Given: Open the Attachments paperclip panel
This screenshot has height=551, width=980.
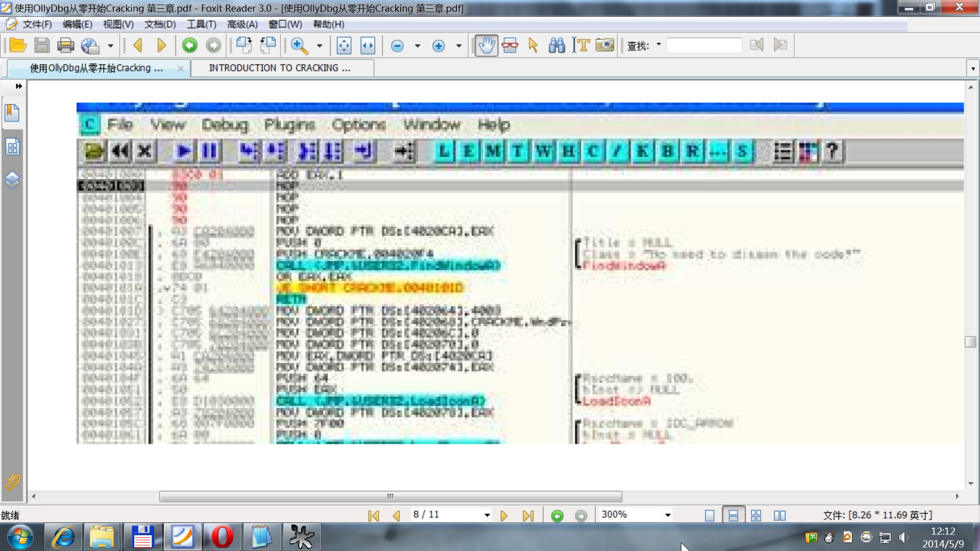Looking at the screenshot, I should [x=12, y=482].
